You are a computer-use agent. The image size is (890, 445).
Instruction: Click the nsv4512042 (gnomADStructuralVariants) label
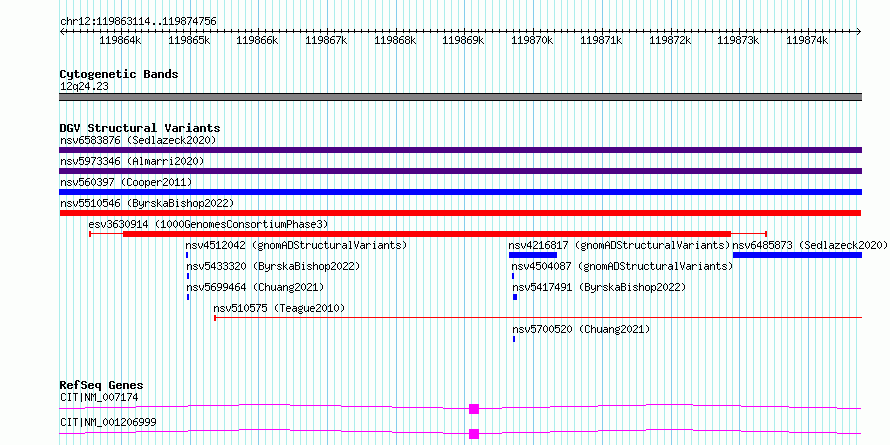click(x=296, y=245)
